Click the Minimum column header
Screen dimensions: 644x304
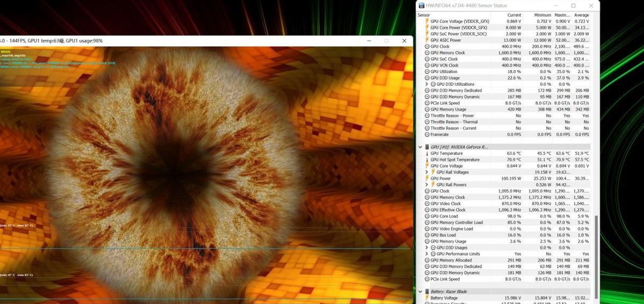[x=543, y=15]
